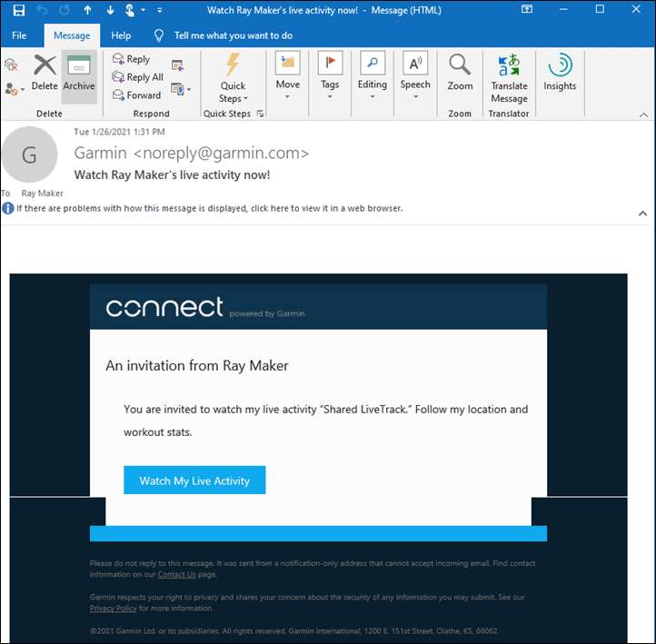Click Reply All
This screenshot has height=644, width=656.
pyautogui.click(x=137, y=77)
